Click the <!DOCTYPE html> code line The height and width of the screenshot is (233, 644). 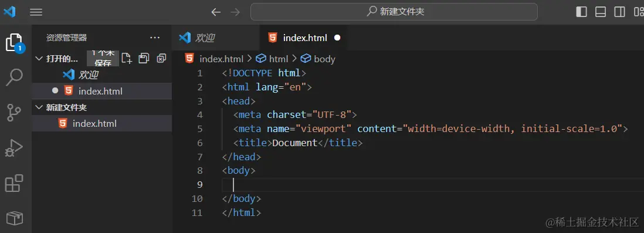(265, 73)
